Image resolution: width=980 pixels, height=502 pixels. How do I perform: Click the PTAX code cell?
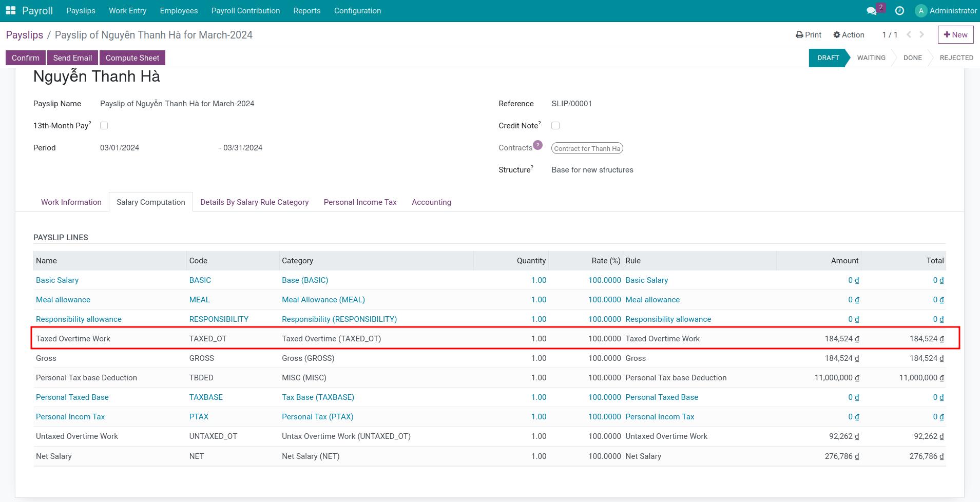coord(199,417)
